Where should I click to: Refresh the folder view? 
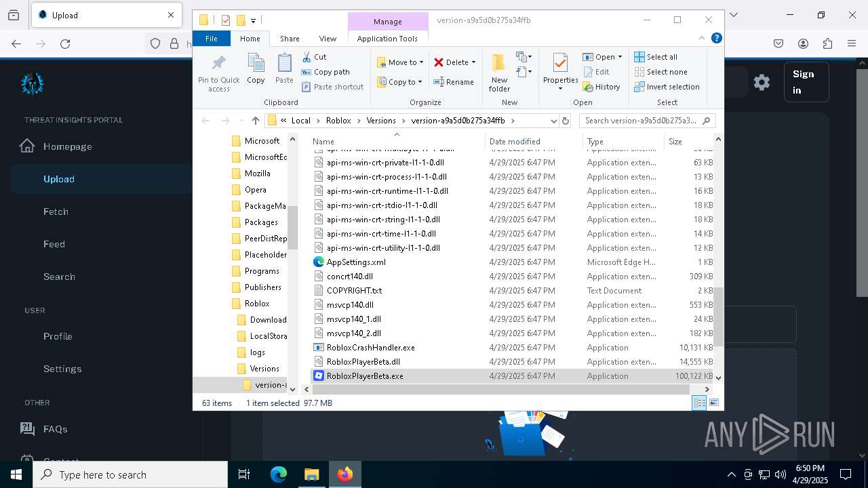pyautogui.click(x=566, y=121)
